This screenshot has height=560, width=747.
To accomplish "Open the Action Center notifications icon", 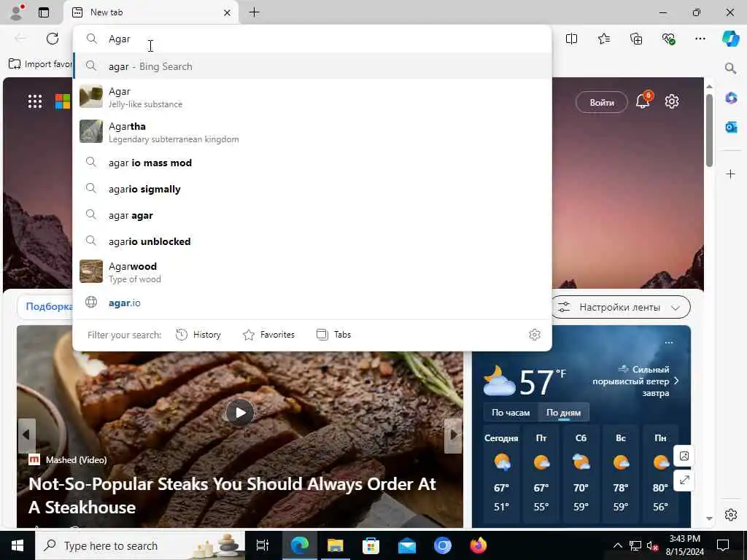I will (x=723, y=545).
